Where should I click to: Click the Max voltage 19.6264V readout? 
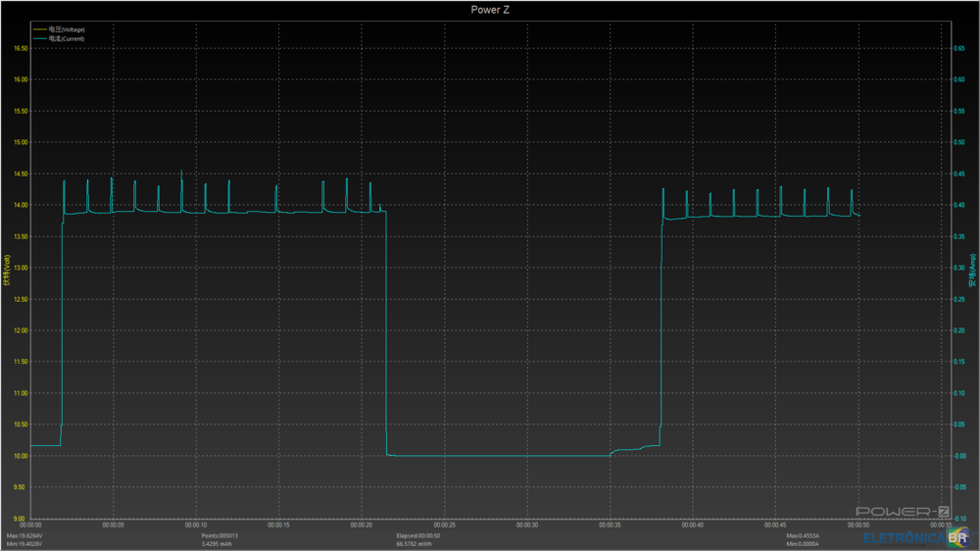click(26, 535)
